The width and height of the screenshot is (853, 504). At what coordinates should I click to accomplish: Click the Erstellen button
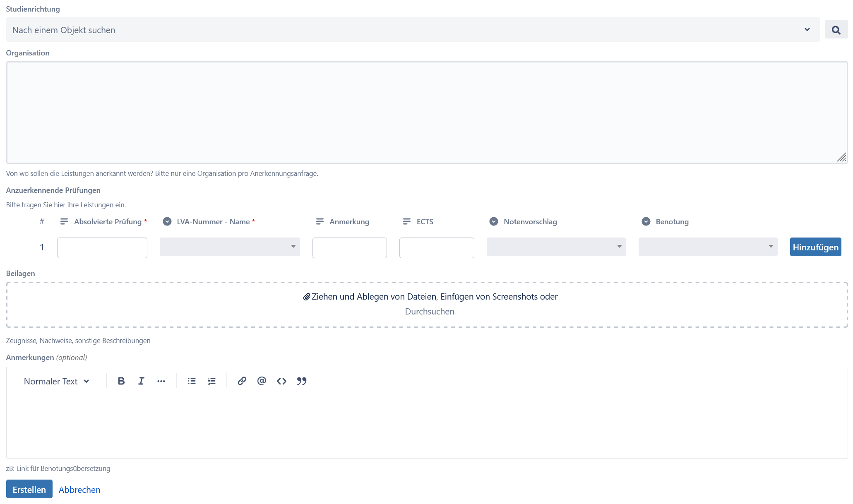click(29, 489)
